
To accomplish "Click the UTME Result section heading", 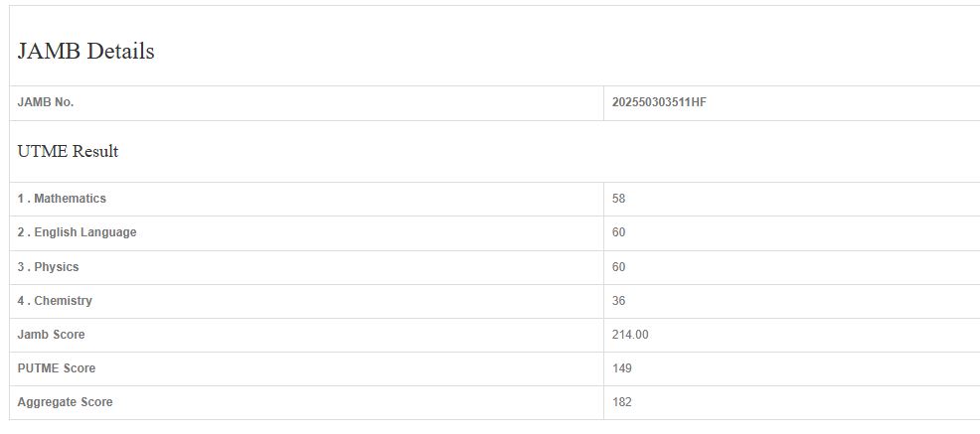I will pos(68,152).
